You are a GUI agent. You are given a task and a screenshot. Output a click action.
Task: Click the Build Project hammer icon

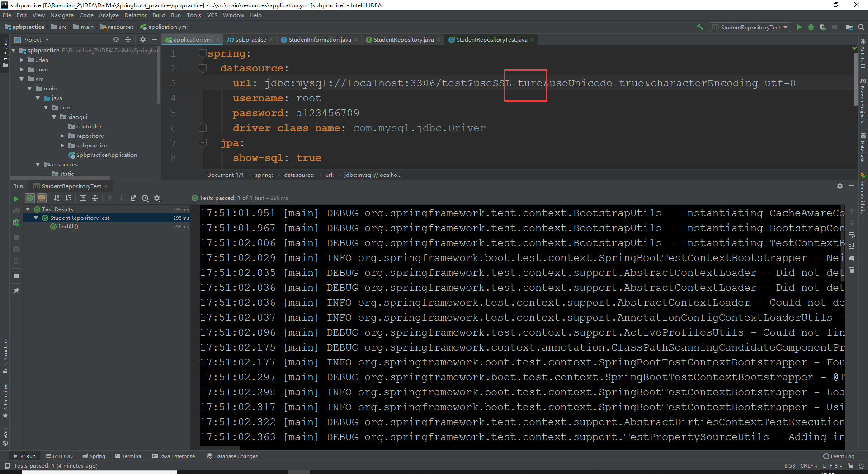700,27
